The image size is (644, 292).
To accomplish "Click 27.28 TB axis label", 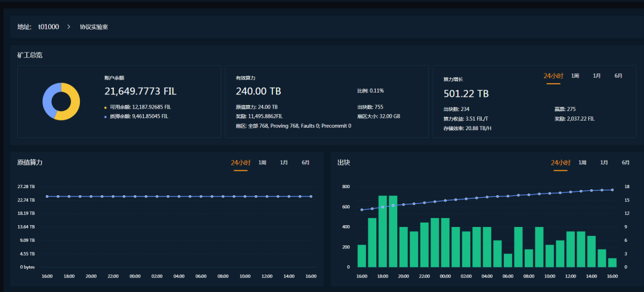I will point(26,187).
